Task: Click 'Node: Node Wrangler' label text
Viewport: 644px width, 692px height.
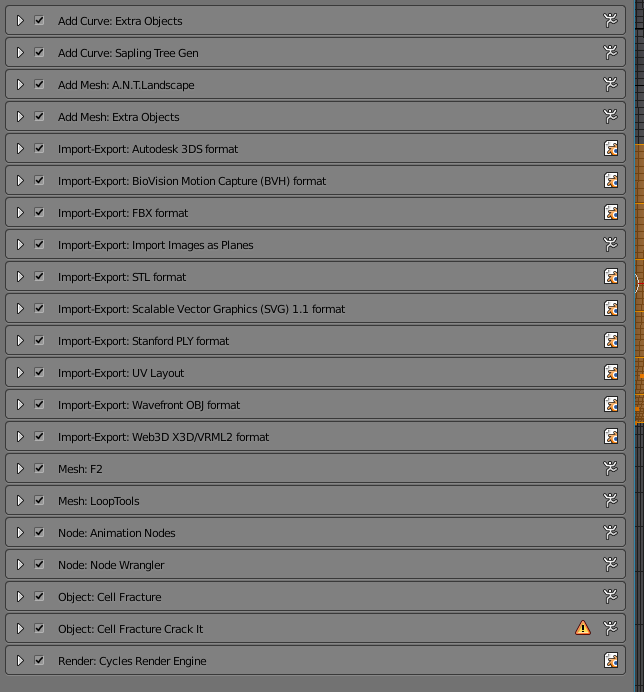Action: (111, 565)
